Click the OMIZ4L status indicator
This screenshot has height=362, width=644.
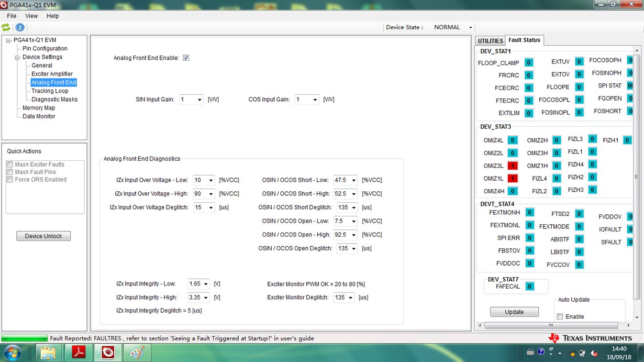[x=513, y=140]
